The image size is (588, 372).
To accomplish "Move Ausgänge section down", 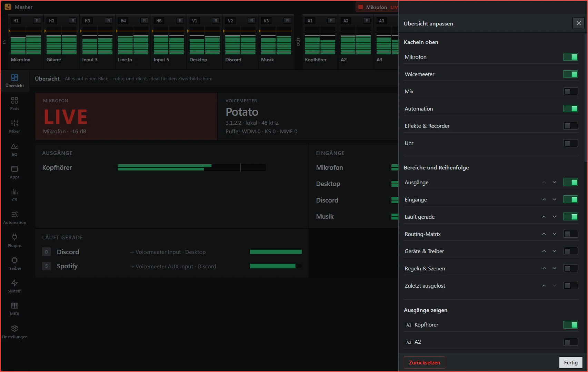I will (x=554, y=182).
